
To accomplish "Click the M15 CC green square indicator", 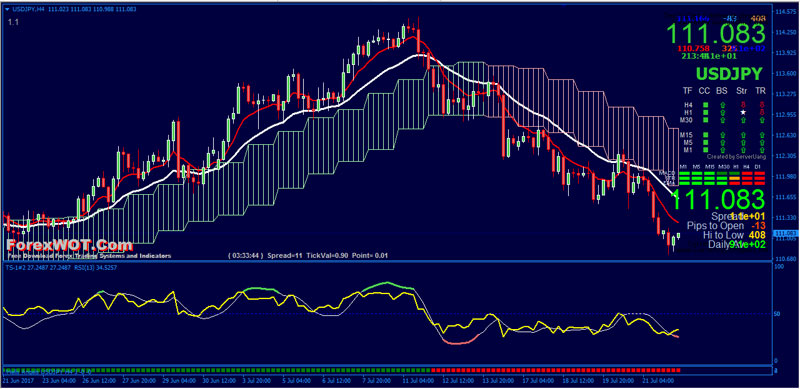I will (706, 135).
